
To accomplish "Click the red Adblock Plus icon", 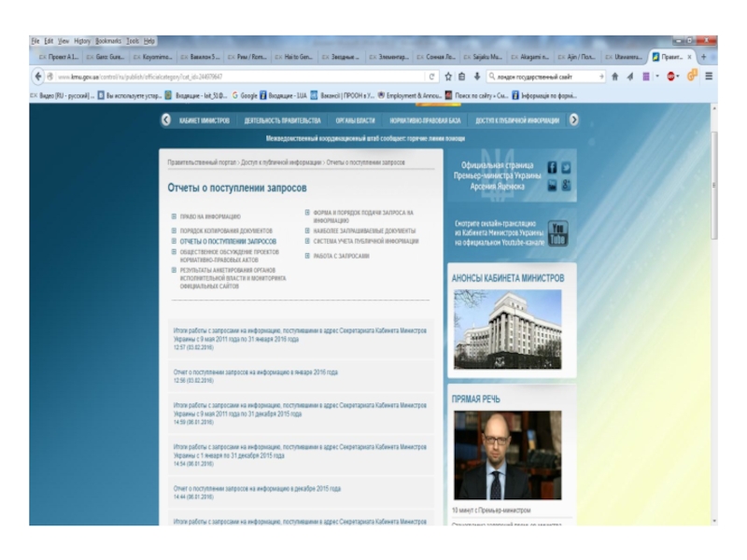I will coord(670,77).
